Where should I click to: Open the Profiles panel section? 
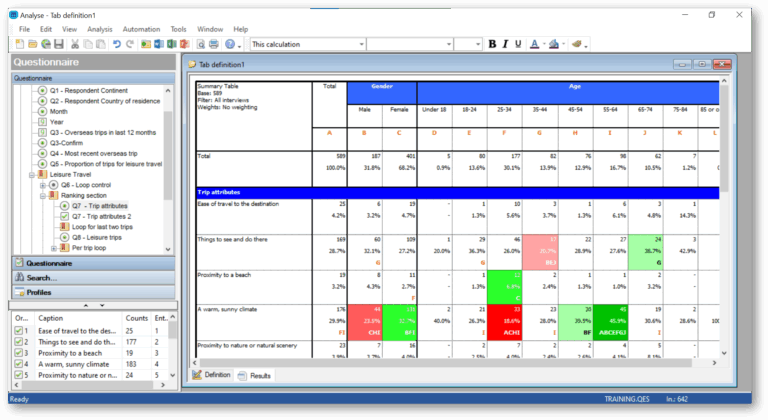[x=39, y=292]
